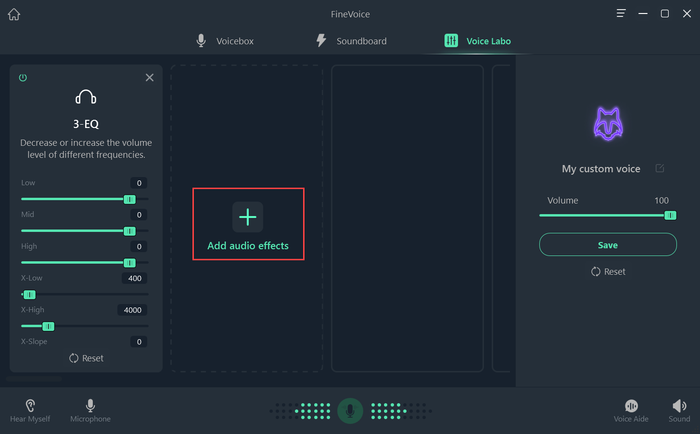Select the Voice Labo tab
This screenshot has width=700, height=434.
(x=477, y=41)
